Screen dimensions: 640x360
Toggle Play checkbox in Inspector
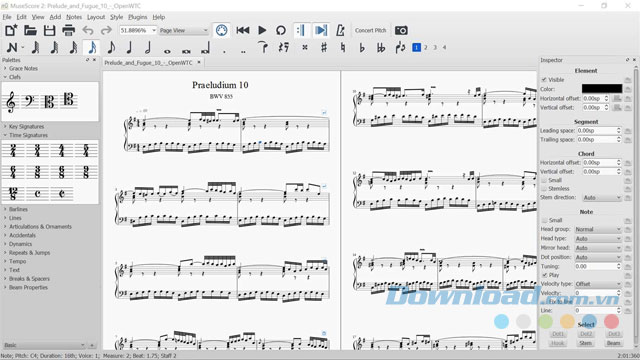(544, 275)
